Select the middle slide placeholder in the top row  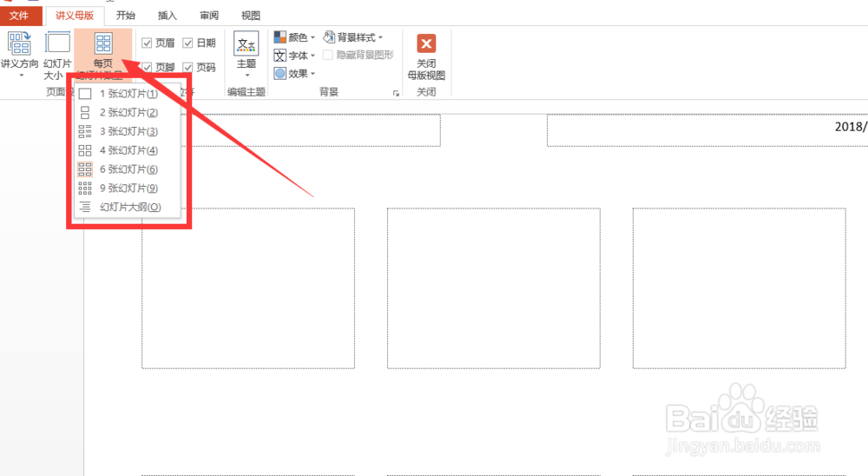(494, 288)
